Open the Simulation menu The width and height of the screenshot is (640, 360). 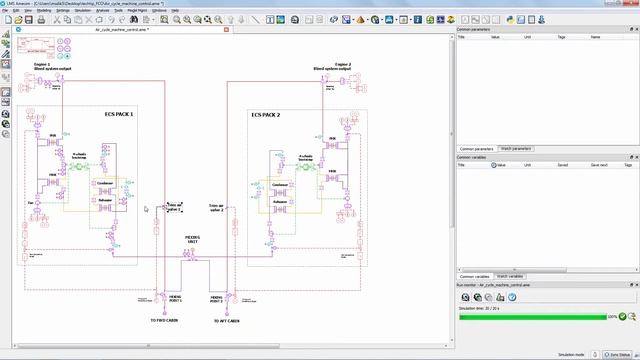click(82, 10)
